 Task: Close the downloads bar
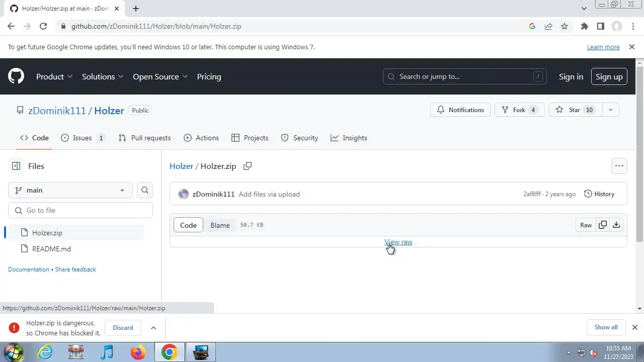coord(635,327)
